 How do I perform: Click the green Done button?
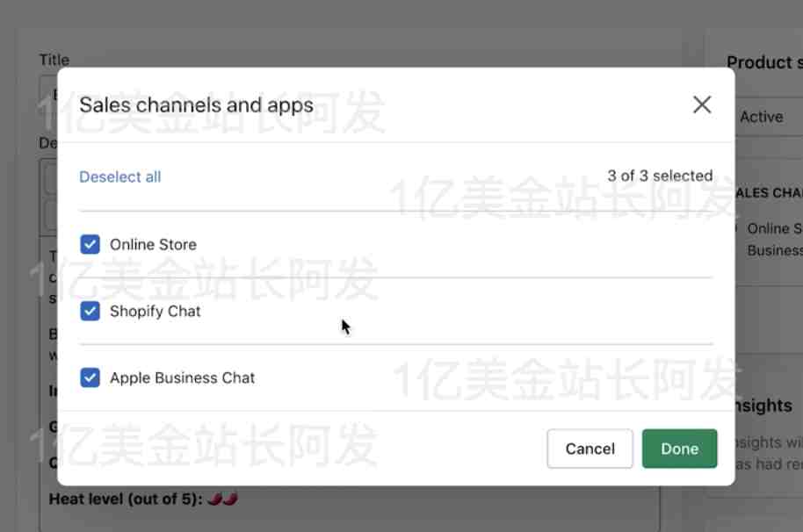680,449
